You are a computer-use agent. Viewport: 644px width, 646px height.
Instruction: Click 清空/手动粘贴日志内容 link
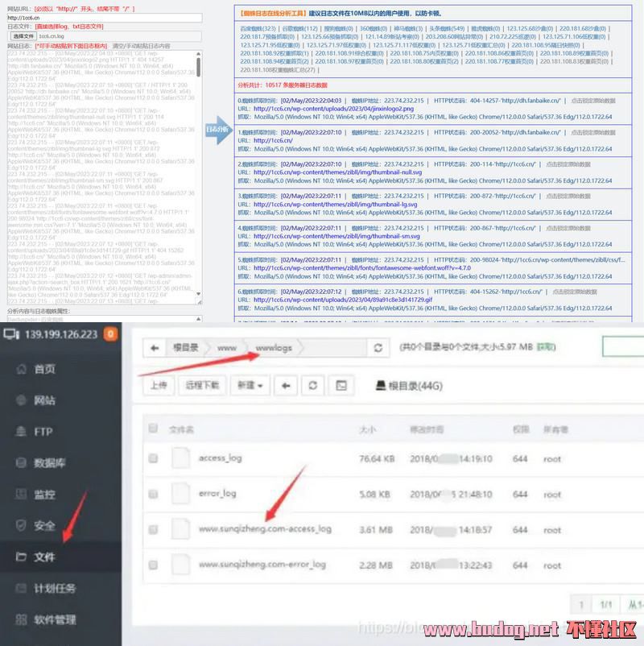point(141,46)
